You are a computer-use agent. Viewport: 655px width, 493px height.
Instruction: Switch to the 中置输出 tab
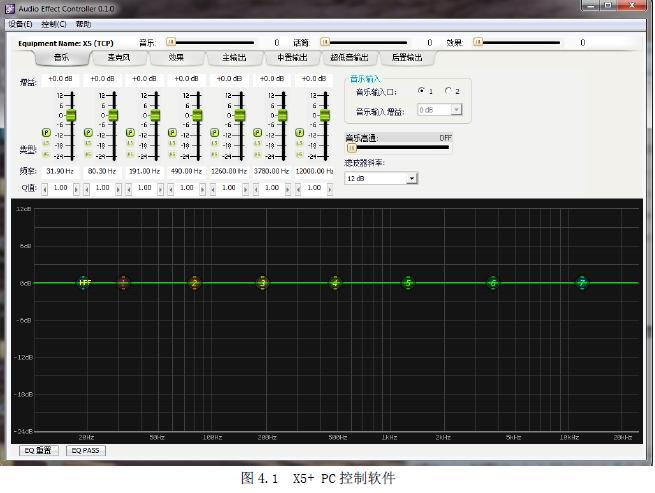point(292,58)
